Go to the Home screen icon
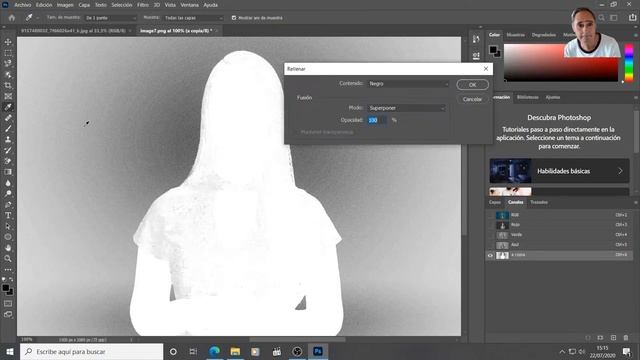 click(x=12, y=18)
